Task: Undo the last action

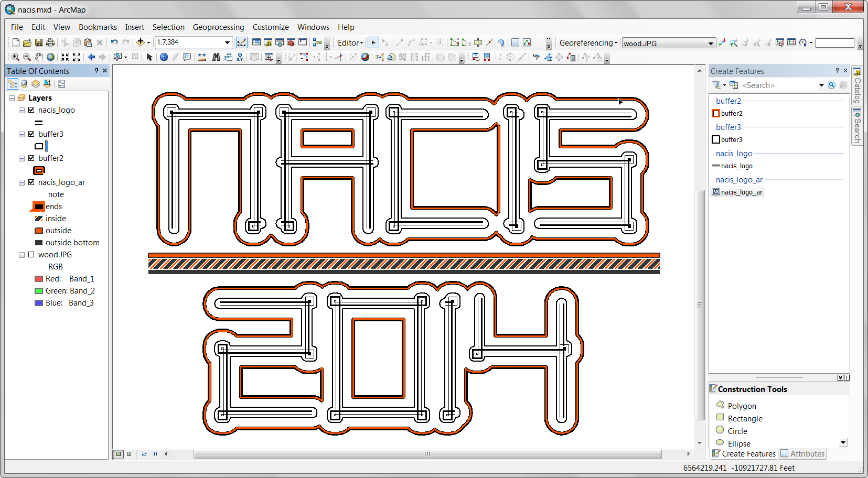Action: 114,42
